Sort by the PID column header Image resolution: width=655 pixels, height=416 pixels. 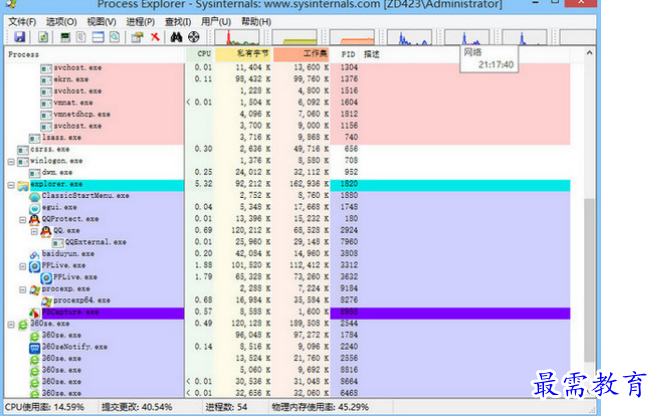pos(348,53)
